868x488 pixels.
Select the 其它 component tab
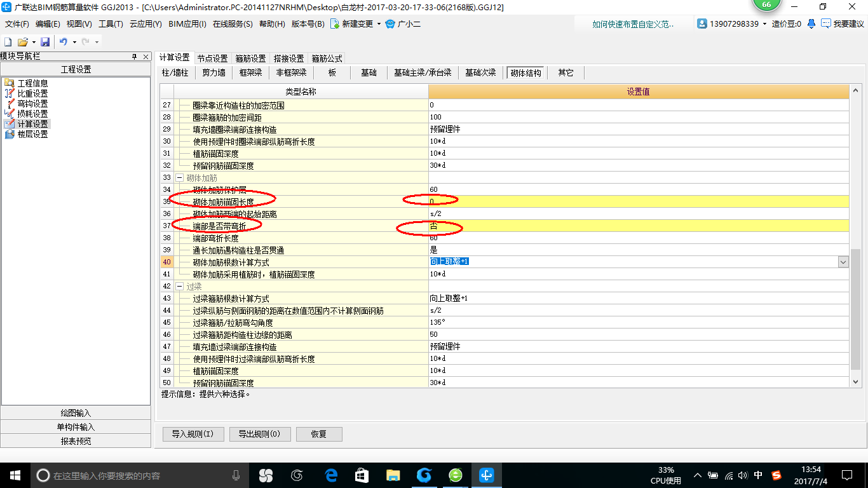566,72
